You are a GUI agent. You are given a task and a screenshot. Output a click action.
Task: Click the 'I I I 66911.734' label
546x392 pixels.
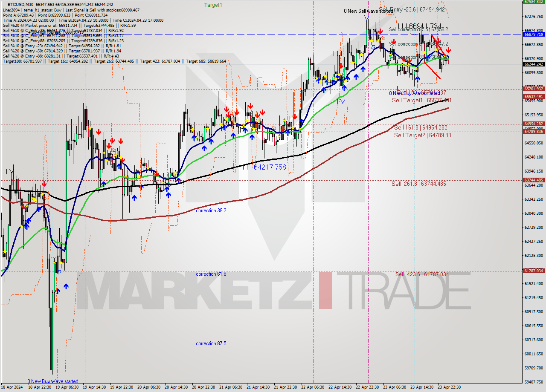pyautogui.click(x=419, y=26)
